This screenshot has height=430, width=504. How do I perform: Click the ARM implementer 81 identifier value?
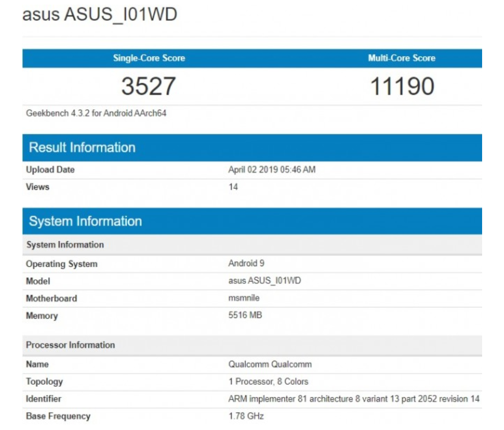pos(354,399)
